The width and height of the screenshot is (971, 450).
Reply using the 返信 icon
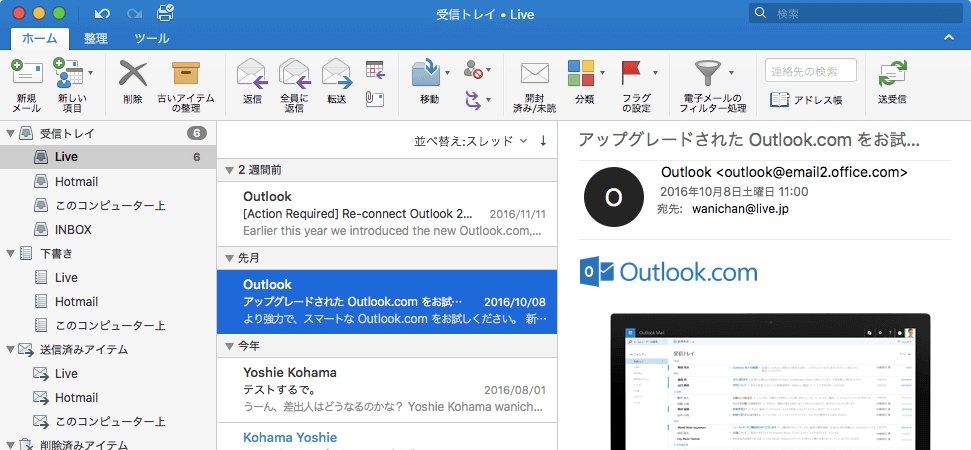tap(252, 74)
